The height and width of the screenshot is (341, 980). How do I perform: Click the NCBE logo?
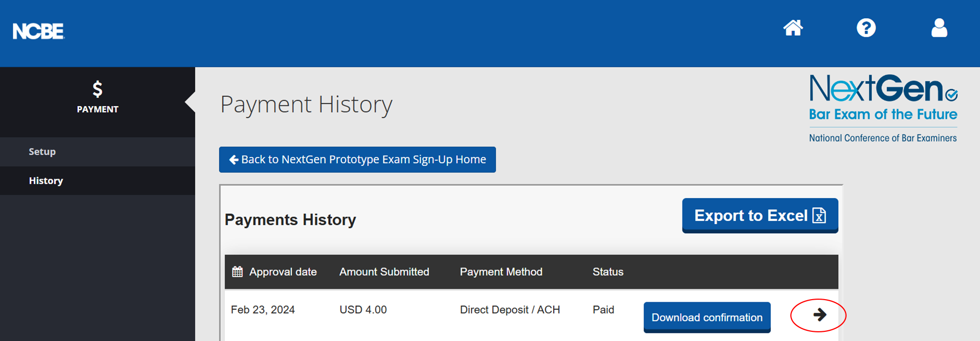(x=38, y=31)
